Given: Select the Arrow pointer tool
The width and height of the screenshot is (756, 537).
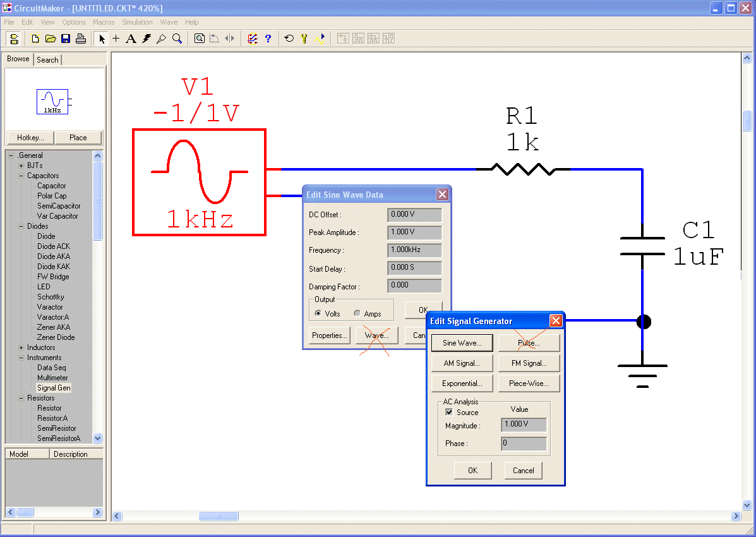Looking at the screenshot, I should pos(102,39).
